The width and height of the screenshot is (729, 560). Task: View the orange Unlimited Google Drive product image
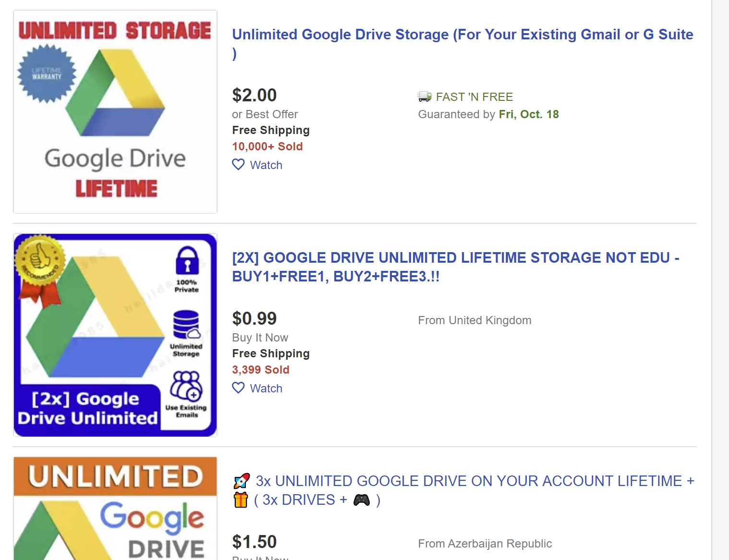coord(115,508)
